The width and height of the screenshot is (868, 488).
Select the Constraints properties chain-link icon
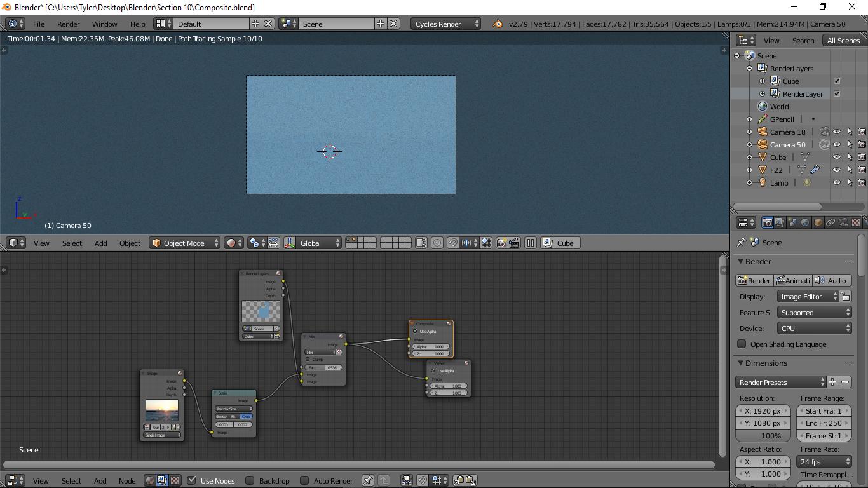(x=831, y=222)
